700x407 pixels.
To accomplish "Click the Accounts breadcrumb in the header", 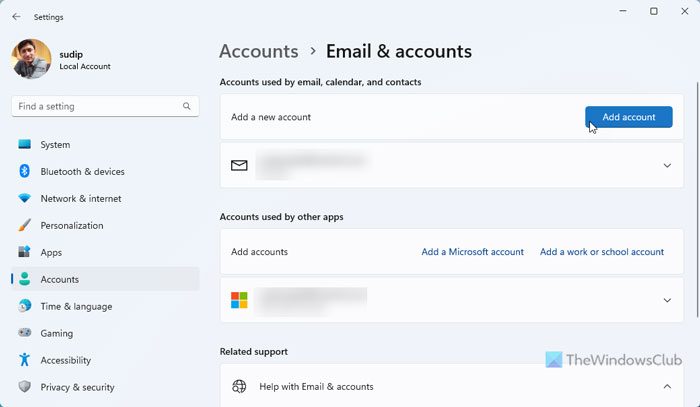I will 258,51.
